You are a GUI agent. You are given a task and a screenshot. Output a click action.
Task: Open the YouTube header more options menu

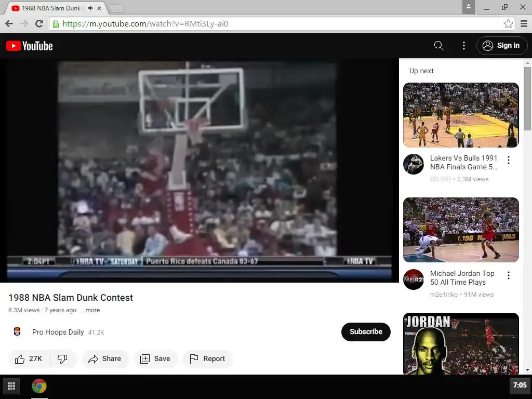pyautogui.click(x=464, y=46)
